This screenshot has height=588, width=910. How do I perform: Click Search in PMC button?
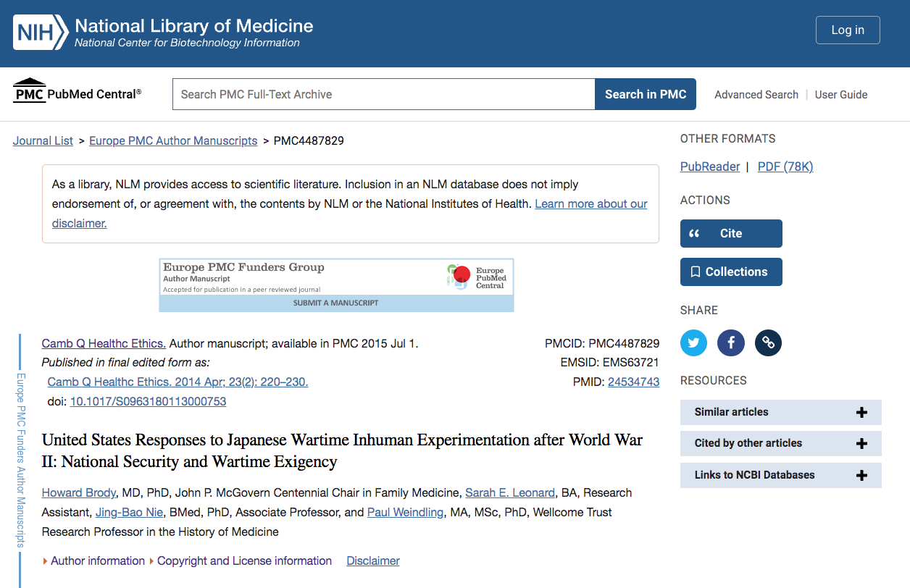coord(646,94)
